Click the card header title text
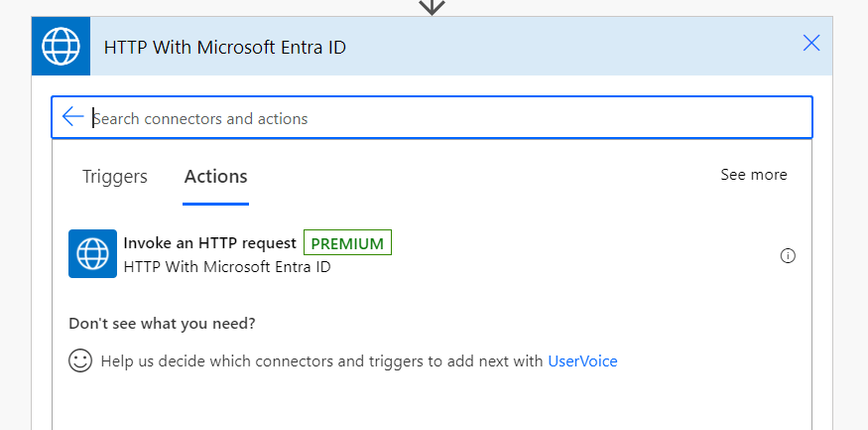This screenshot has height=430, width=868. pos(225,47)
